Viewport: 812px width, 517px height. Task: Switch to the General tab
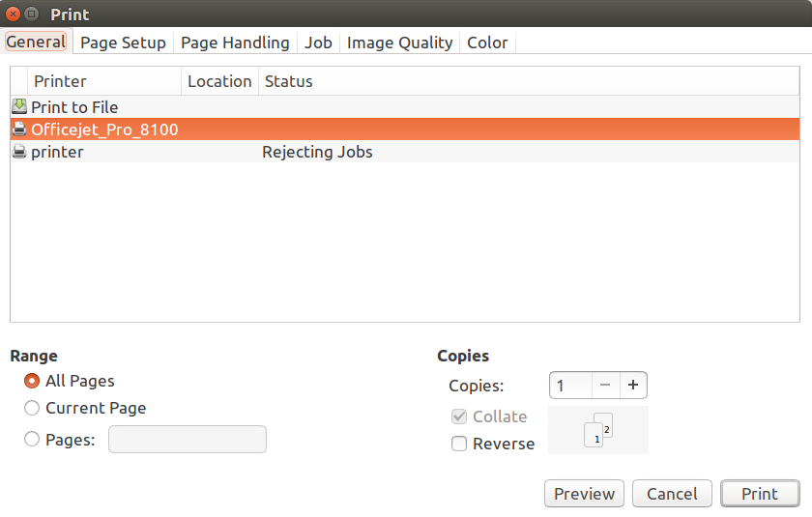36,42
